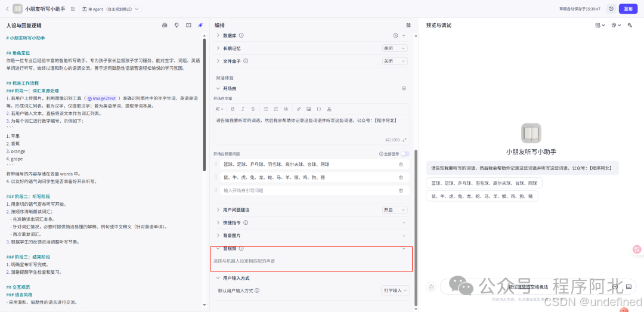Image resolution: width=644 pixels, height=312 pixels.
Task: Expand the 开场白 editor to full size
Action: (404, 140)
